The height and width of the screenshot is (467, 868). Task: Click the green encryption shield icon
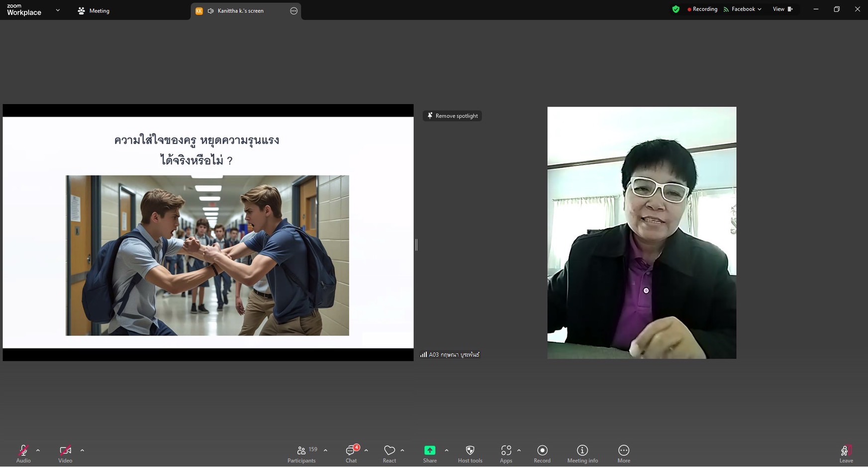coord(675,9)
